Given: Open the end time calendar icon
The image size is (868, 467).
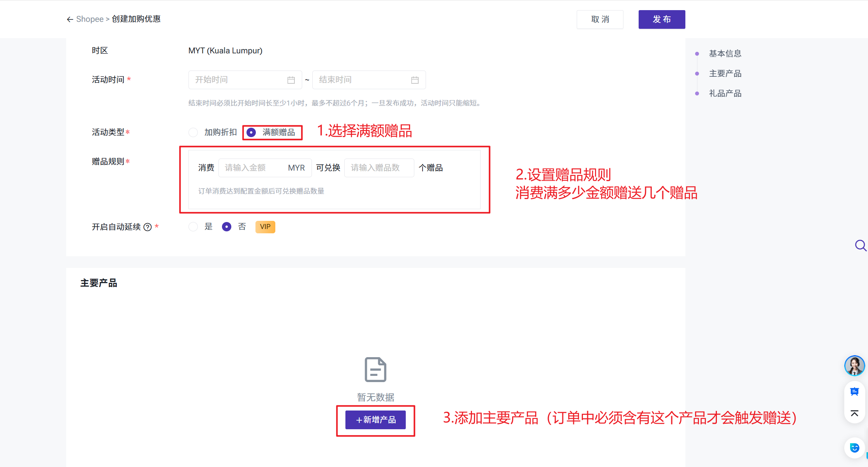Looking at the screenshot, I should [x=415, y=80].
